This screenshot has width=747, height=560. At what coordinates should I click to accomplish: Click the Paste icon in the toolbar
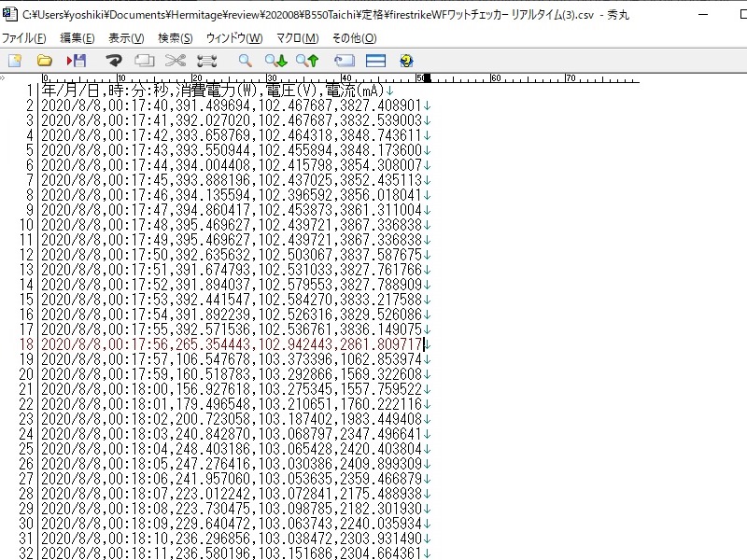tap(206, 61)
